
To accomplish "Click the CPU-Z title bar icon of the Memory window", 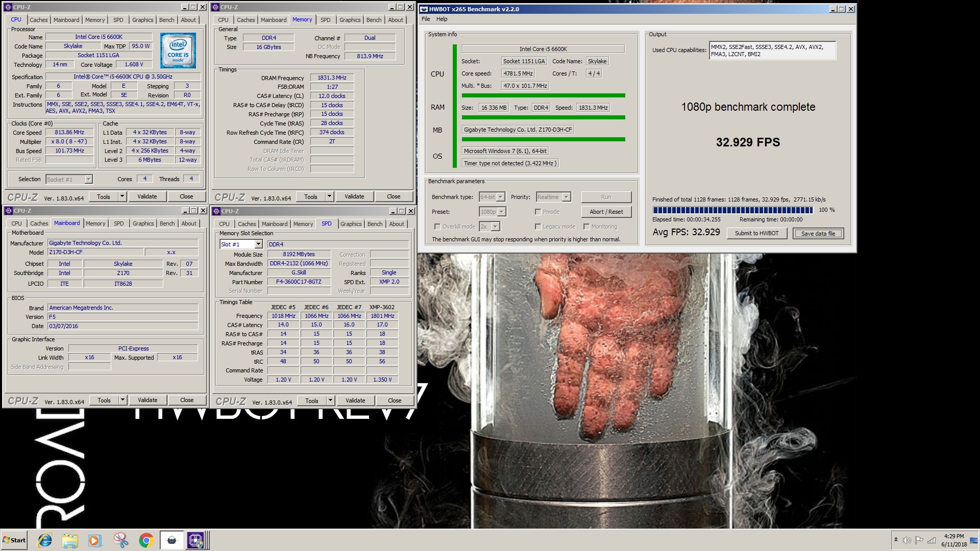I will (216, 7).
